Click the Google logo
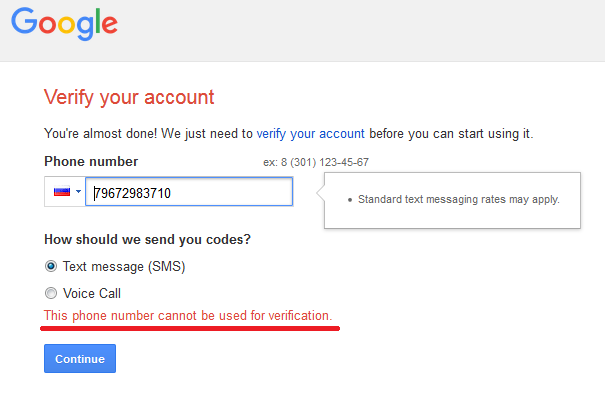The image size is (605, 404). [65, 23]
